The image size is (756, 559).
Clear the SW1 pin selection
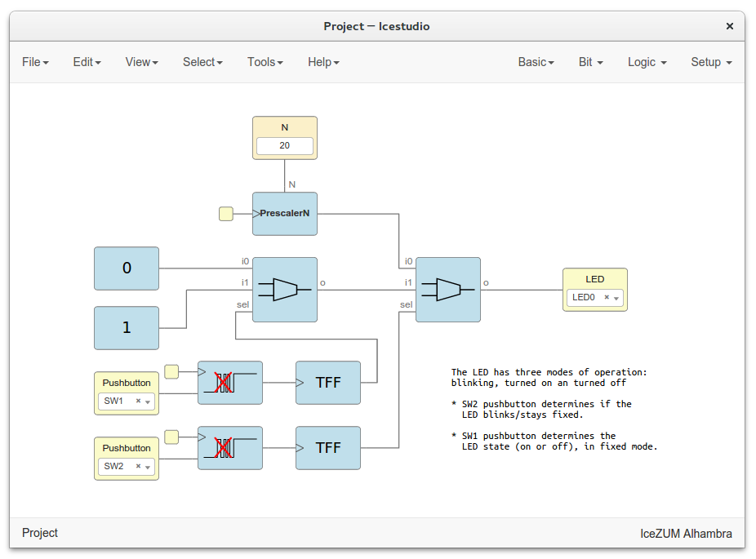point(138,401)
